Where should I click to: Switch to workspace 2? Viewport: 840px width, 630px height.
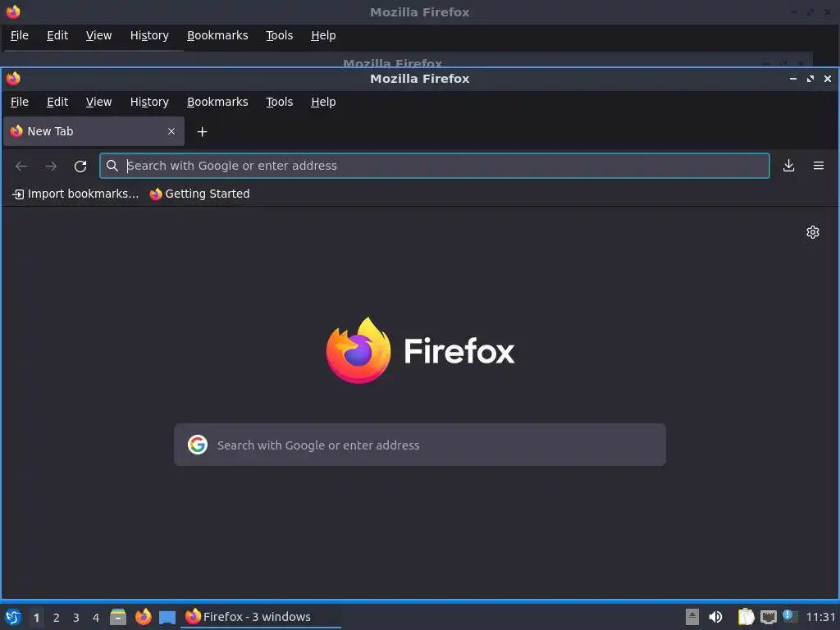pos(57,618)
